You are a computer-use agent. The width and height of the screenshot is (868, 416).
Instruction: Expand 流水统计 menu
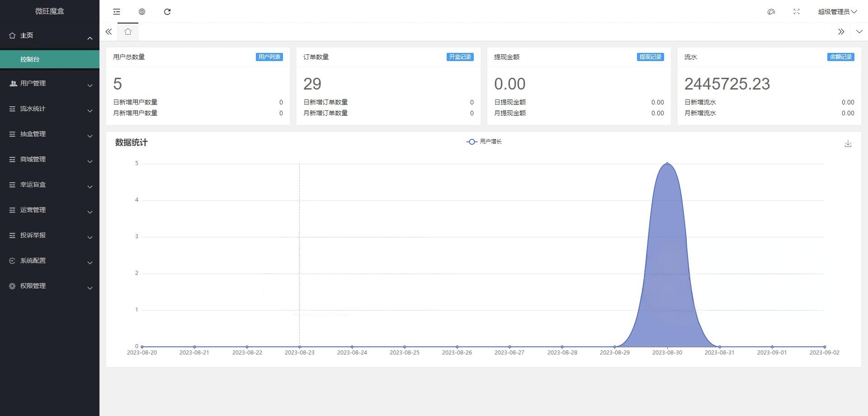click(x=50, y=109)
